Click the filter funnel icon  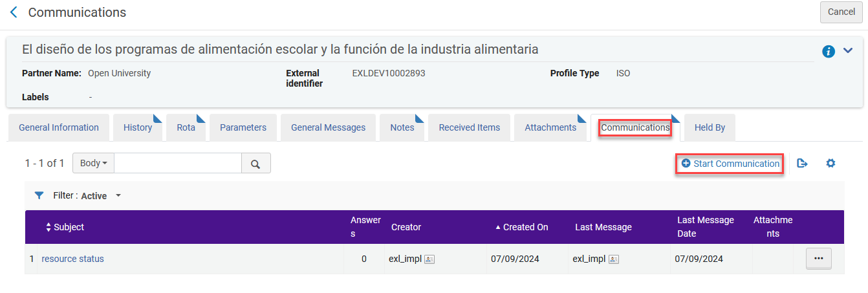coord(39,195)
